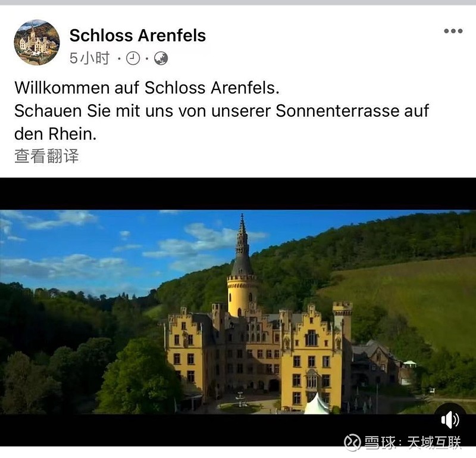This screenshot has width=476, height=458.
Task: Click the 天域互联 watermark text
Action: [434, 443]
